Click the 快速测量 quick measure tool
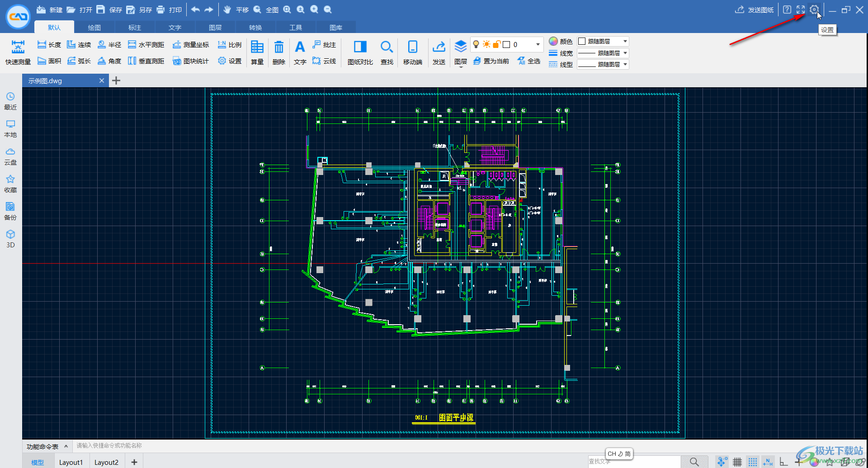868x468 pixels. pos(18,52)
